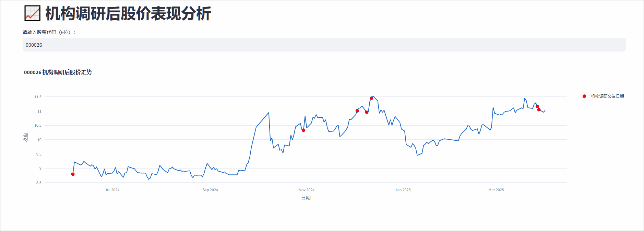Click the first red survey marker near June 2024

click(73, 174)
